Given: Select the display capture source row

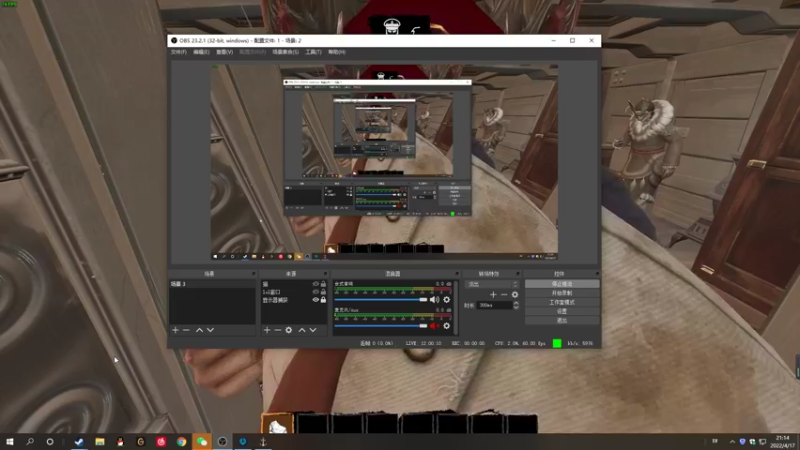Looking at the screenshot, I should point(294,300).
